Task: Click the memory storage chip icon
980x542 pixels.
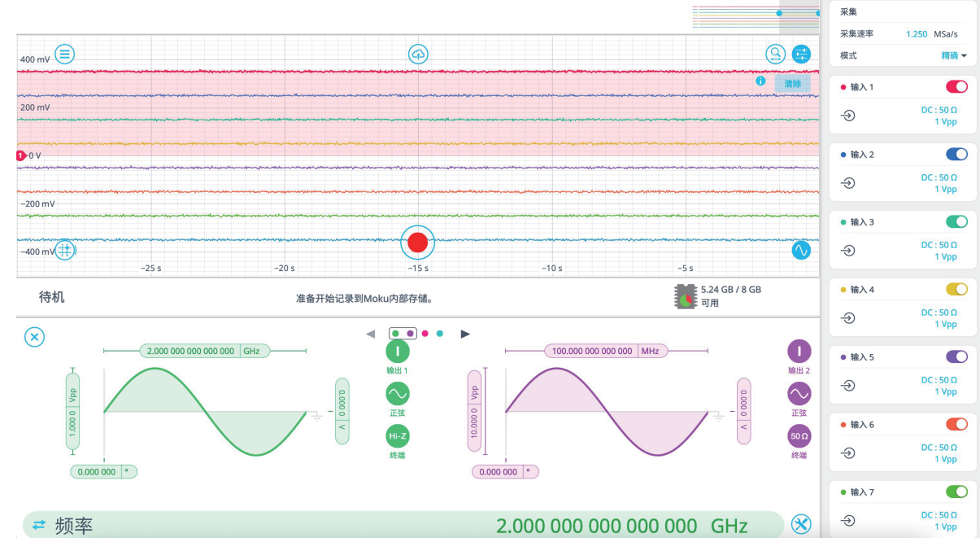Action: pos(686,296)
